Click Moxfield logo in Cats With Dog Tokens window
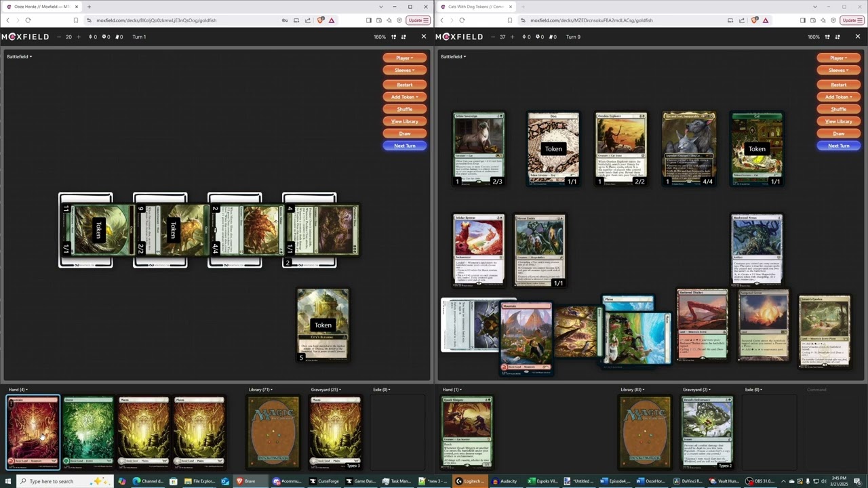Image resolution: width=868 pixels, height=488 pixels. coord(458,37)
